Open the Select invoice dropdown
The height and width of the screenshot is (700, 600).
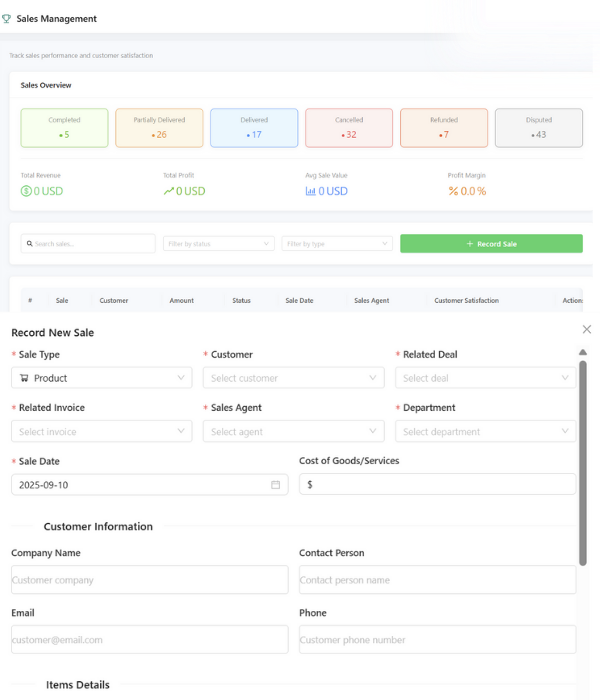(x=102, y=431)
